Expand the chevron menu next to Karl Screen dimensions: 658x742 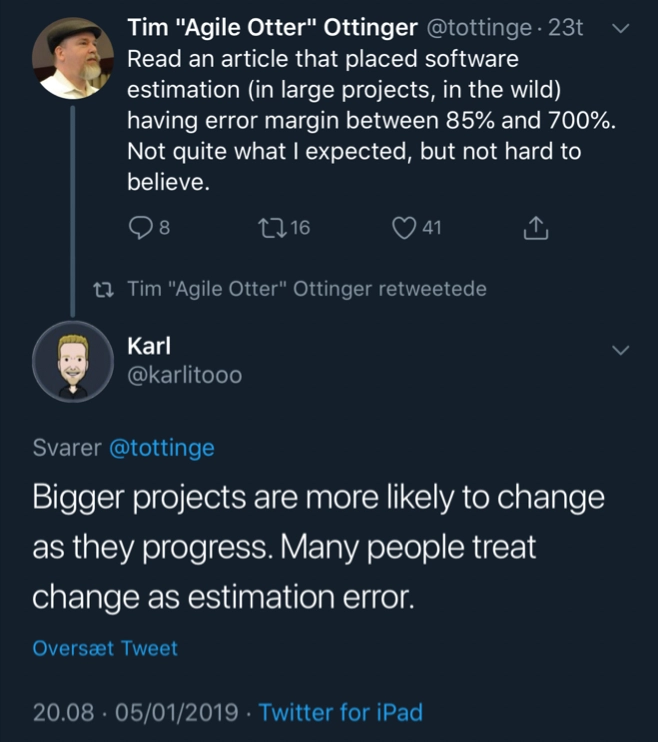pos(621,350)
